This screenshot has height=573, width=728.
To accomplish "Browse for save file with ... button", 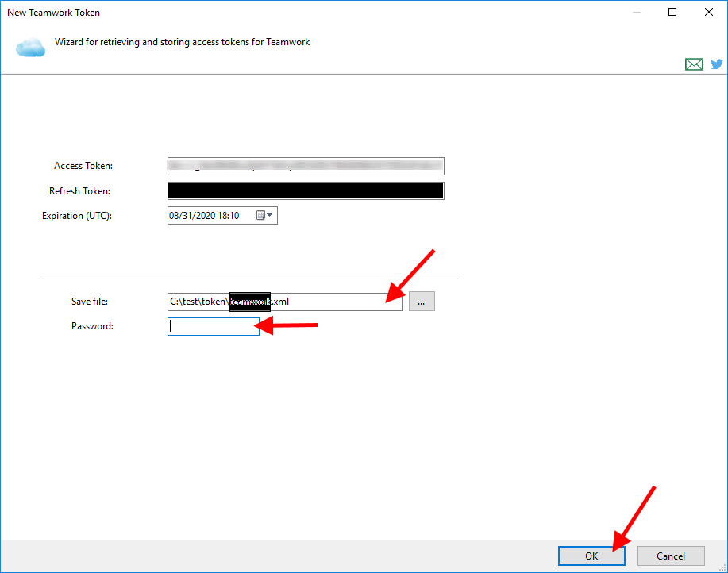I will pyautogui.click(x=422, y=302).
